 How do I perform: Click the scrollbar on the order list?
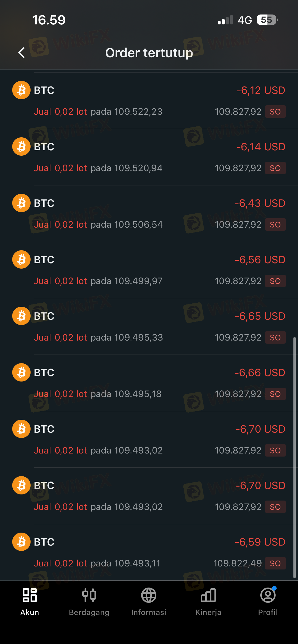coord(294,458)
